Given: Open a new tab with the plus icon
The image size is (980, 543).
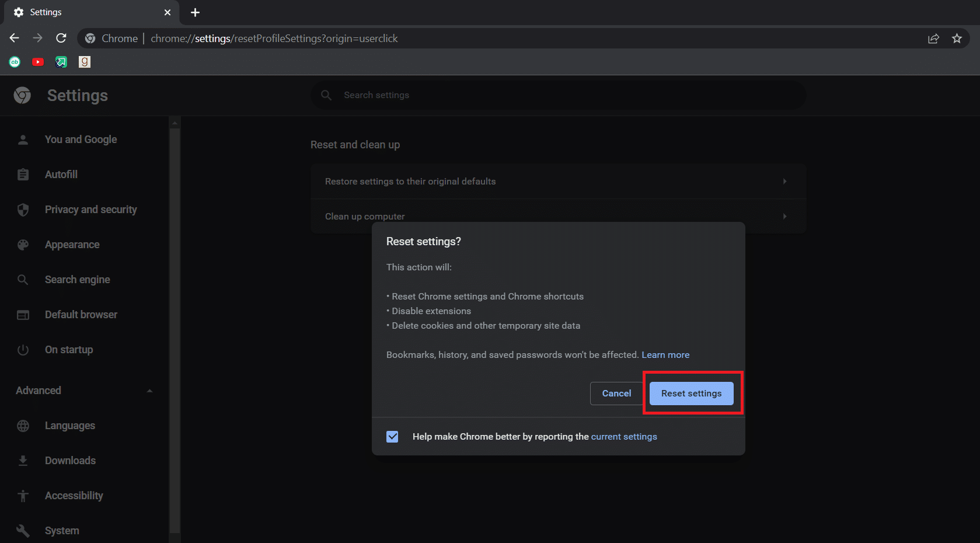Looking at the screenshot, I should 195,12.
